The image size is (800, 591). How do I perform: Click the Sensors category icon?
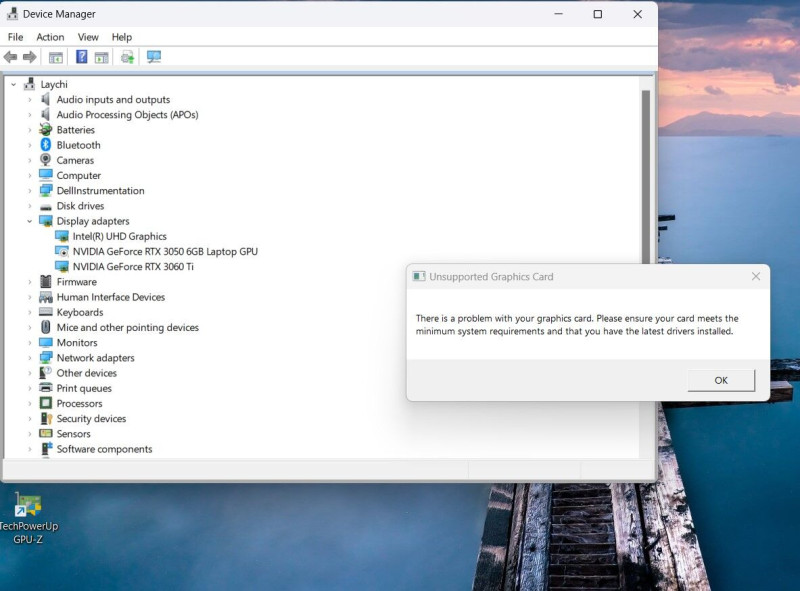pyautogui.click(x=45, y=433)
